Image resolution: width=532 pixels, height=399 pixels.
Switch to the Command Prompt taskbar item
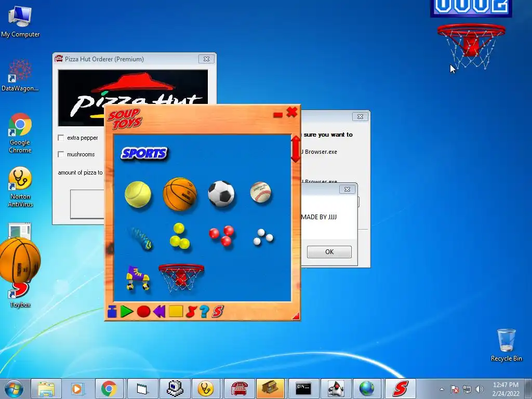(x=303, y=389)
